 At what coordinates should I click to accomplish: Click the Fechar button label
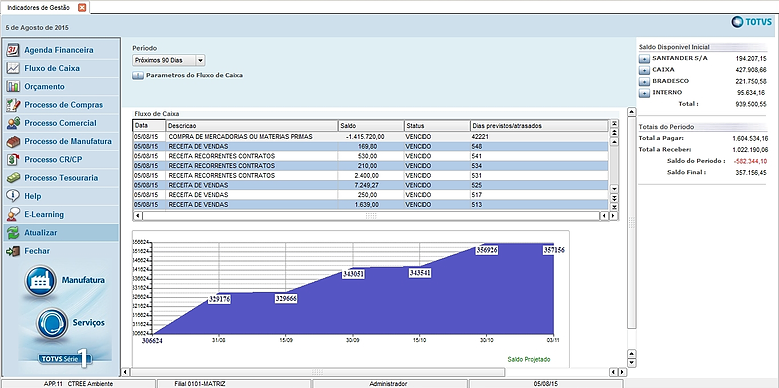click(37, 251)
